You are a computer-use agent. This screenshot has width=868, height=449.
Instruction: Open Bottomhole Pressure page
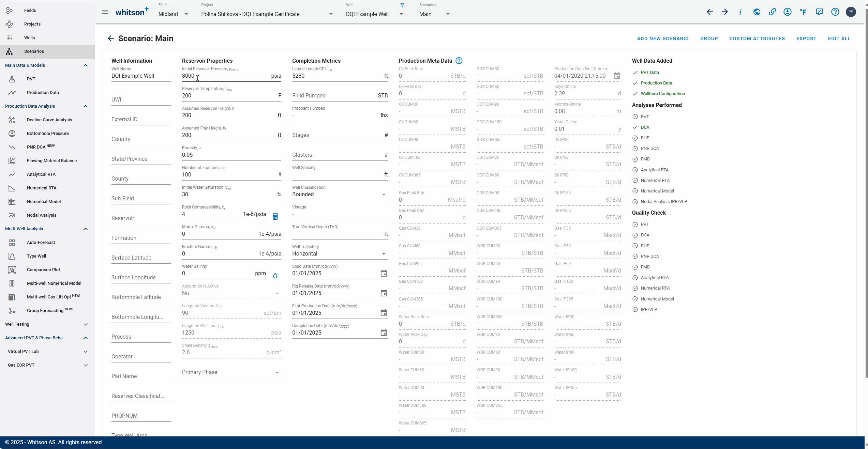pos(47,133)
